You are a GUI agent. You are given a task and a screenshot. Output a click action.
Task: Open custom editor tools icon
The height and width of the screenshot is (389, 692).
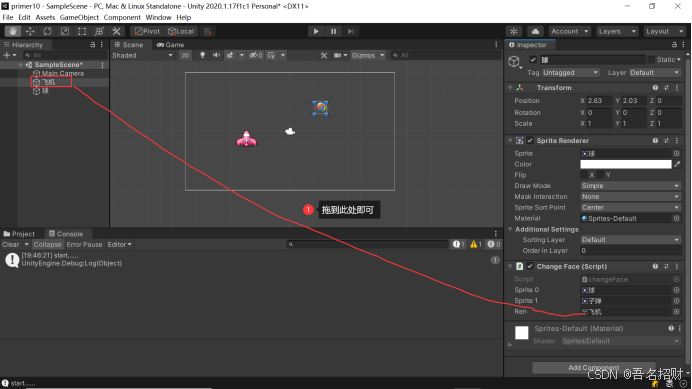point(116,31)
